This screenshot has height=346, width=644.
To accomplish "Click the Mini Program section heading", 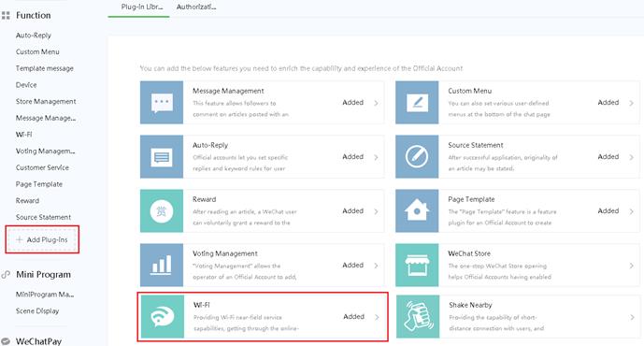I will click(x=43, y=275).
